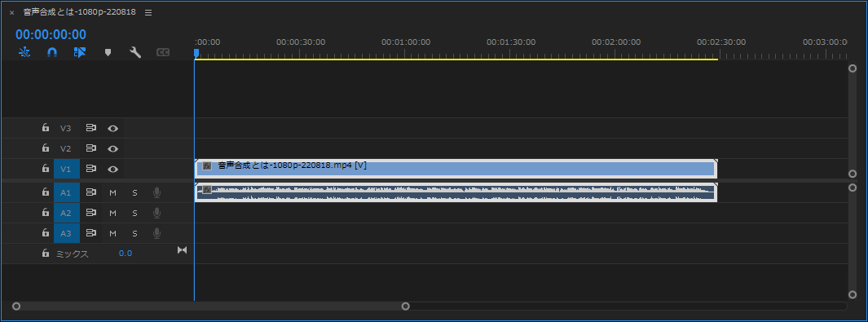Image resolution: width=868 pixels, height=322 pixels.
Task: Toggle lock on track A3
Action: (x=46, y=233)
